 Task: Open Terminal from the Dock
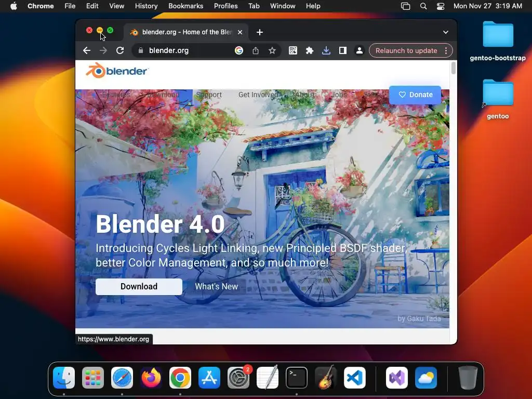(x=297, y=378)
